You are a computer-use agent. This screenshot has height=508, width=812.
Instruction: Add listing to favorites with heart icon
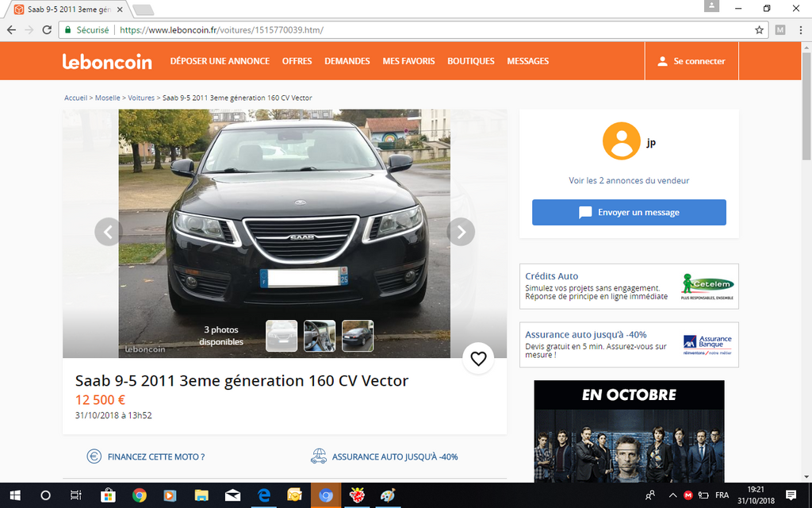pyautogui.click(x=478, y=358)
